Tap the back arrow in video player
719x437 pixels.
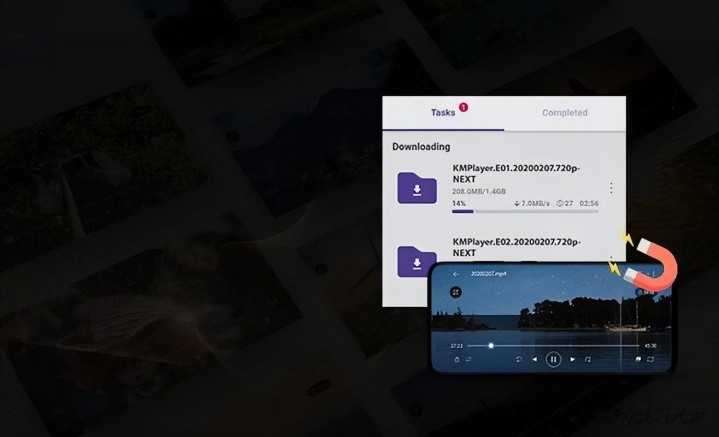pos(456,274)
